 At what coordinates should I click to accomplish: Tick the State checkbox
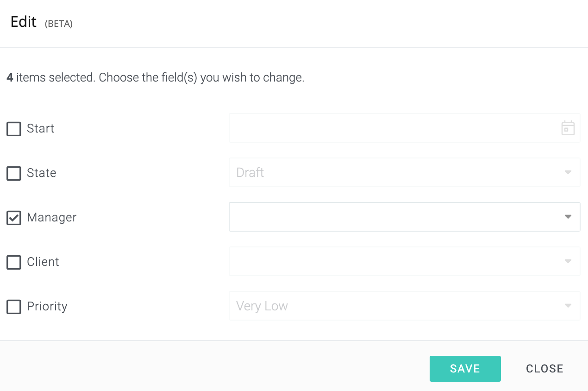tap(14, 173)
